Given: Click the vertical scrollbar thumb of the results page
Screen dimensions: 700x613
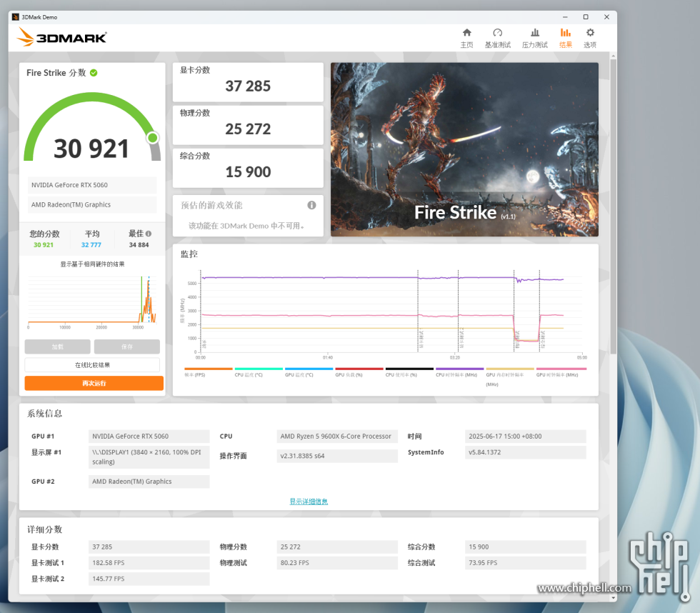Looking at the screenshot, I should tap(613, 205).
